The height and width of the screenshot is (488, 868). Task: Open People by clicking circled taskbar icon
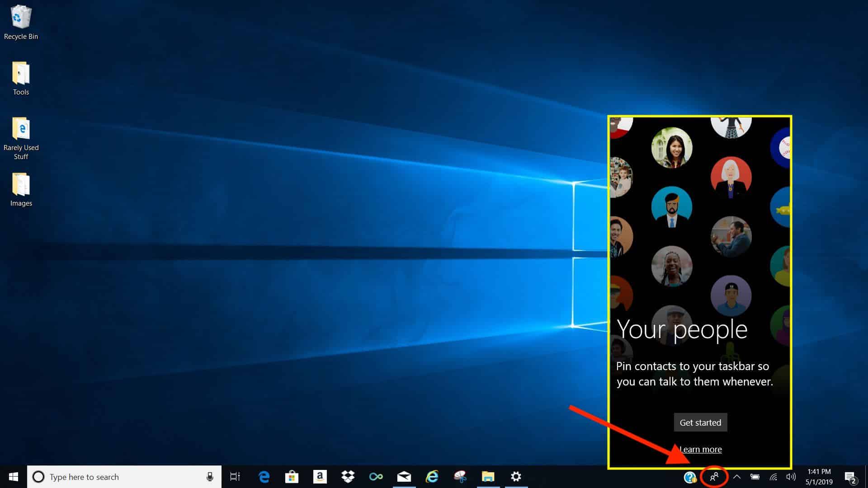pyautogui.click(x=714, y=477)
